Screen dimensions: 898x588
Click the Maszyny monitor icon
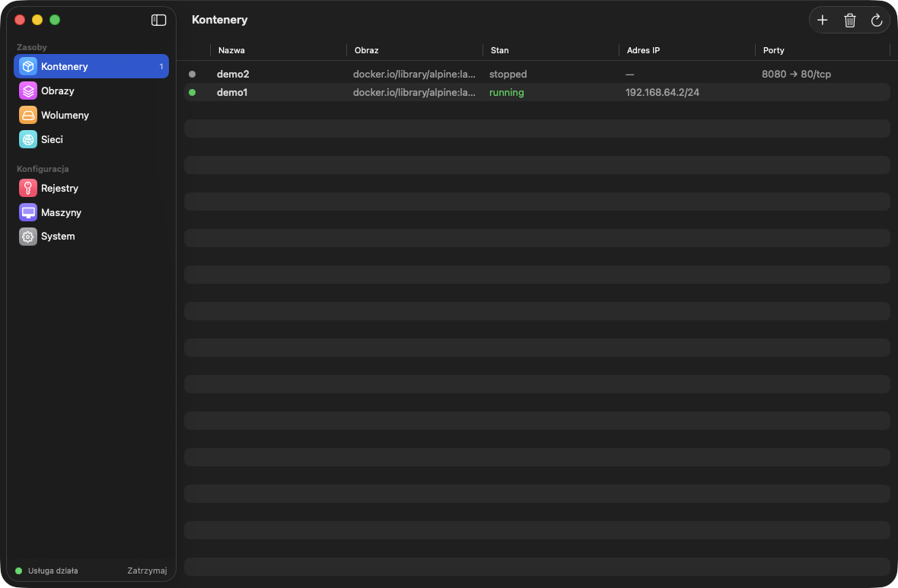click(28, 212)
